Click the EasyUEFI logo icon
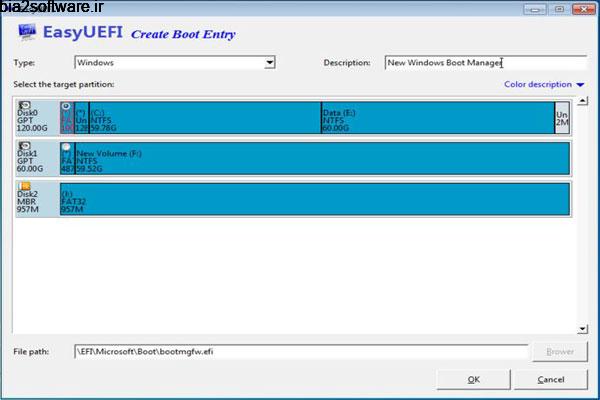 pyautogui.click(x=27, y=32)
